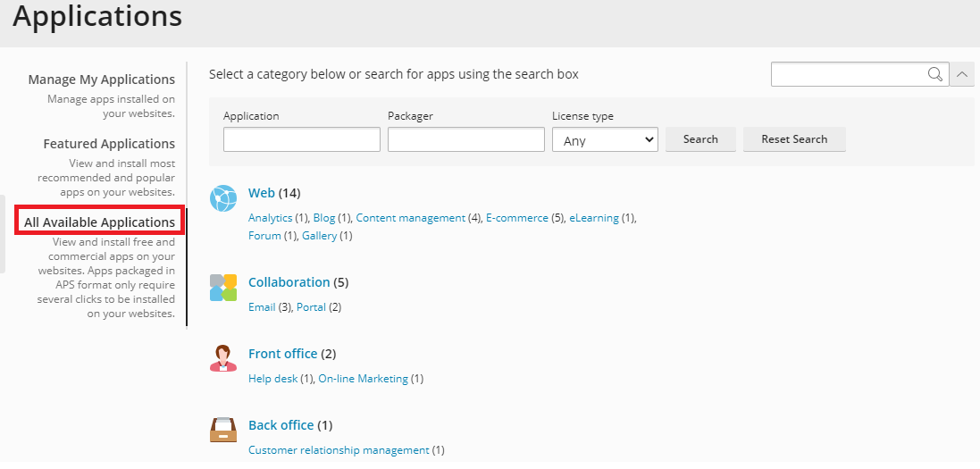Image resolution: width=980 pixels, height=469 pixels.
Task: Open the Content management subcategory link
Action: coord(411,218)
